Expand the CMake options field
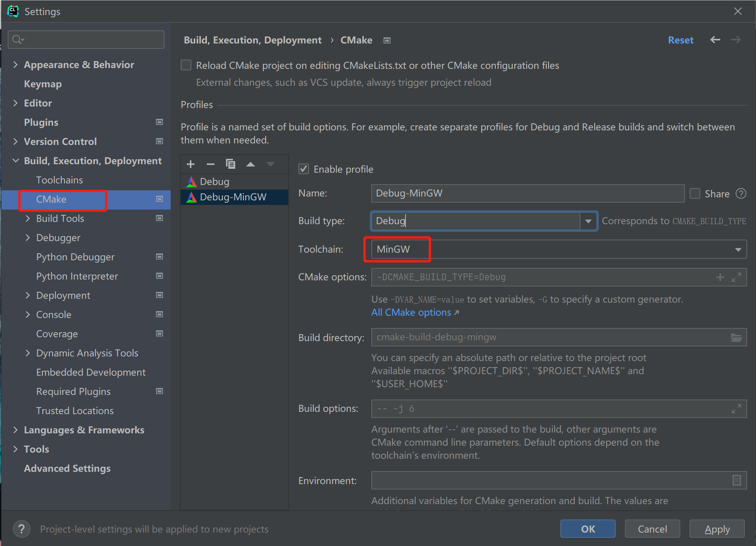 pyautogui.click(x=736, y=277)
